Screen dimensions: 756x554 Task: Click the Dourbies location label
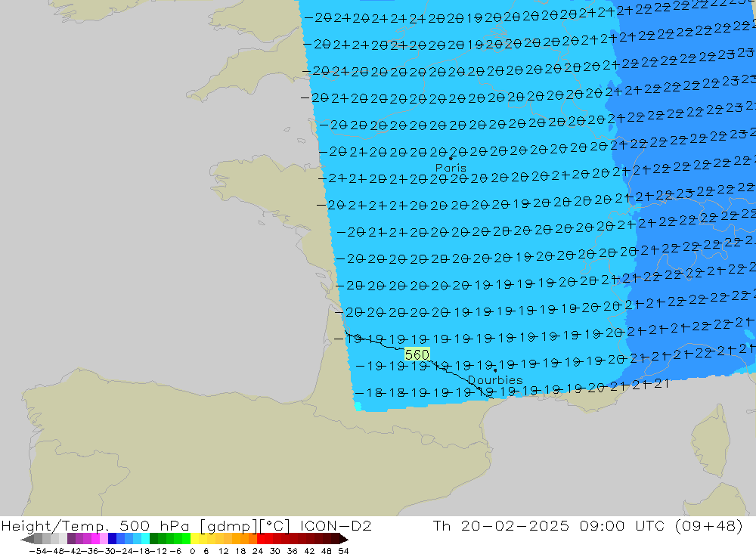click(x=495, y=380)
